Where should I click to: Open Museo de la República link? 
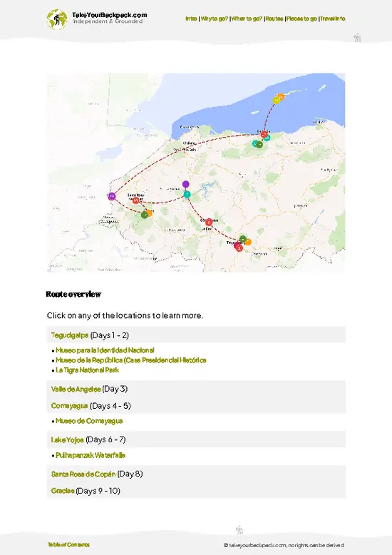(x=131, y=360)
